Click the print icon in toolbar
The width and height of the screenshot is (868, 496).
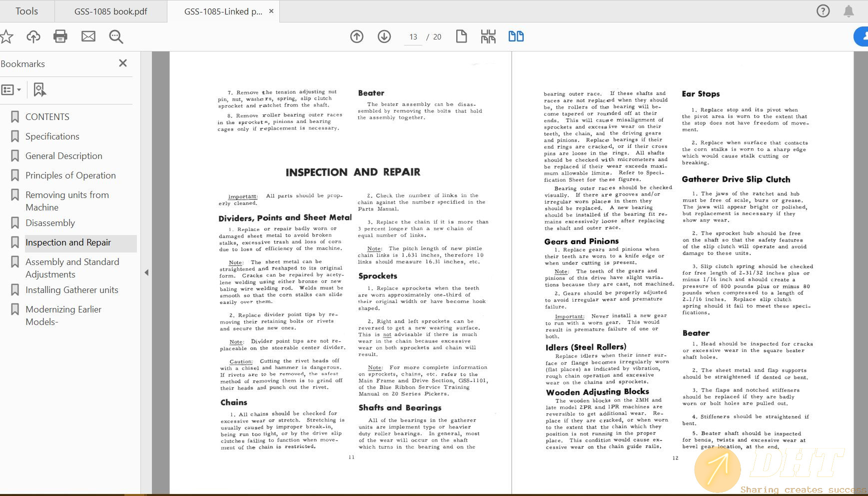tap(60, 36)
